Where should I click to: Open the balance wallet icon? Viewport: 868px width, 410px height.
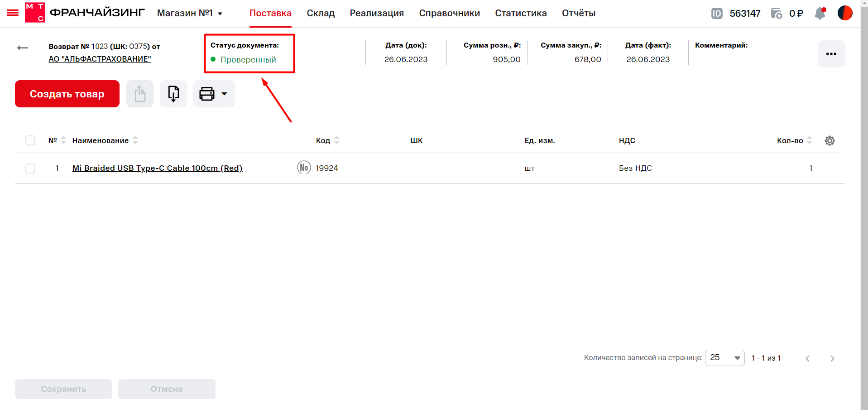(777, 14)
